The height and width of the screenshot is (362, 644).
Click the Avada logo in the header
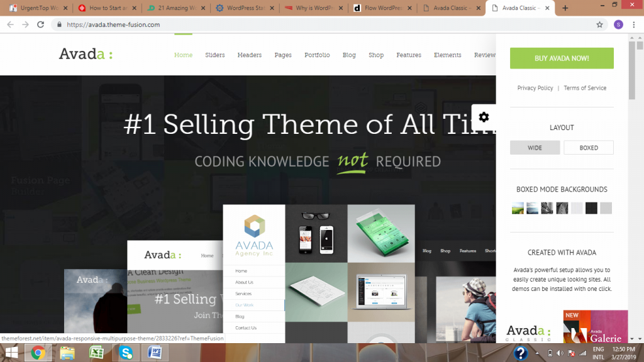click(x=86, y=54)
